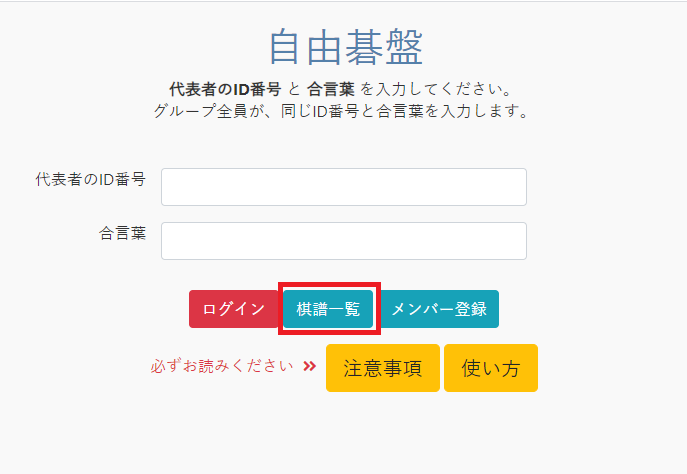Click the 代表者のID番号 field label
687x474 pixels.
tap(91, 179)
